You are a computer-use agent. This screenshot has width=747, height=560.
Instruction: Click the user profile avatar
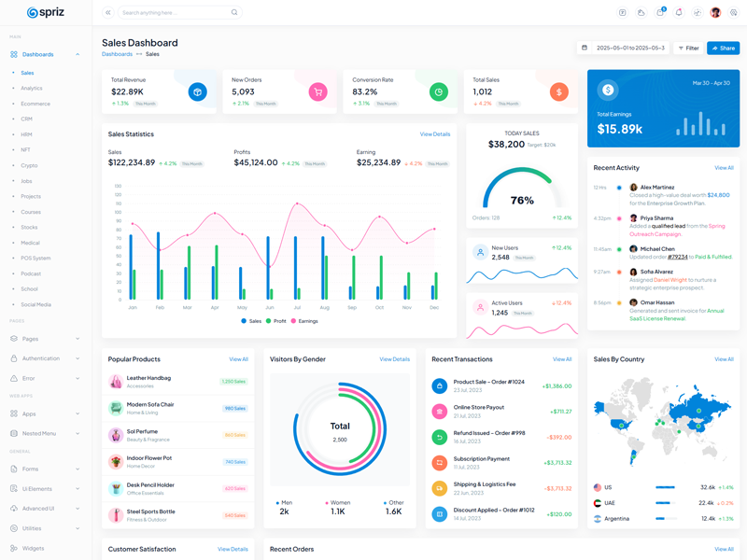715,13
